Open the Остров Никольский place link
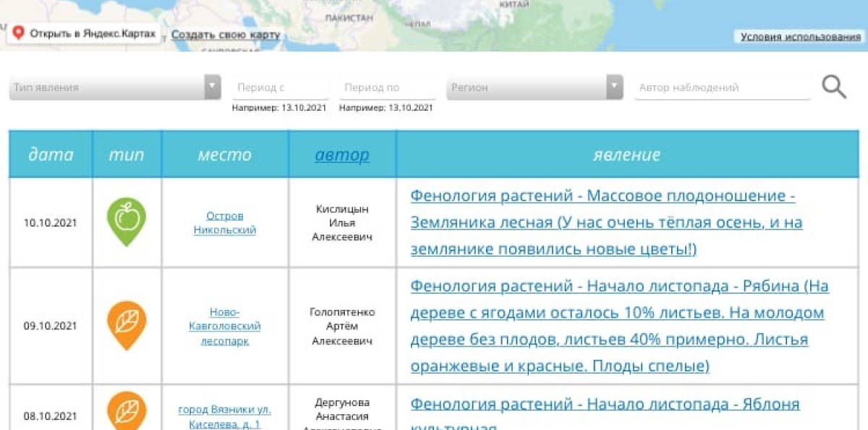 pyautogui.click(x=225, y=223)
